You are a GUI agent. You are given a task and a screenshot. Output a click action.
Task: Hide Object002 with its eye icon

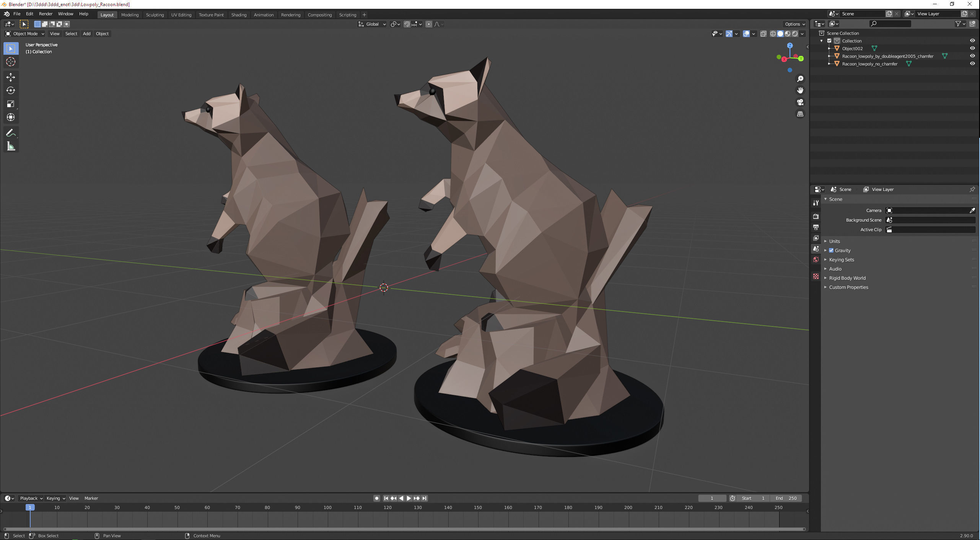[x=972, y=48]
